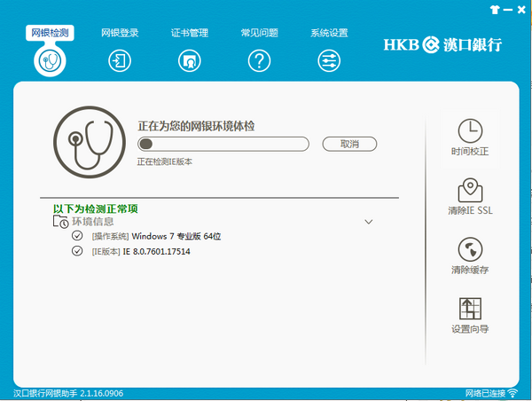This screenshot has height=401, width=532.
Task: Click the 清除IE SSL location icon
Action: [x=470, y=190]
